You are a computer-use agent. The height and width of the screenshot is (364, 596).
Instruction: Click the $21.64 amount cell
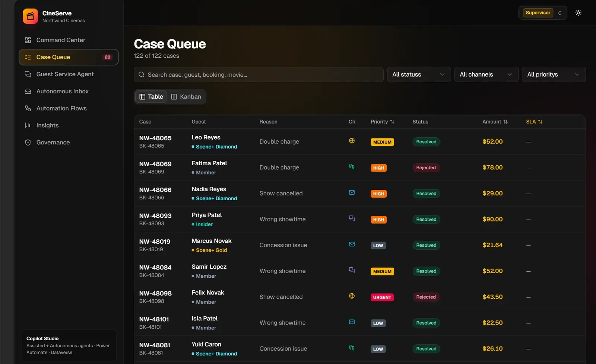coord(492,245)
